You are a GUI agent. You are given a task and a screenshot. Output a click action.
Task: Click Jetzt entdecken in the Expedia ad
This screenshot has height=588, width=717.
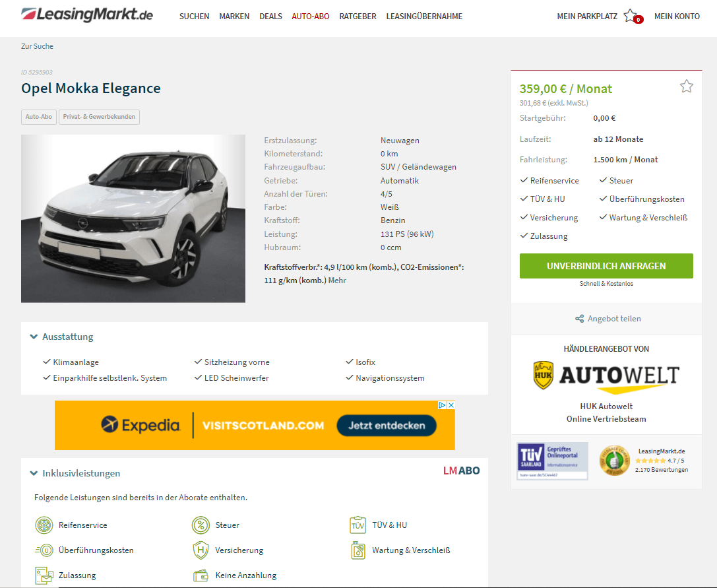pyautogui.click(x=387, y=426)
